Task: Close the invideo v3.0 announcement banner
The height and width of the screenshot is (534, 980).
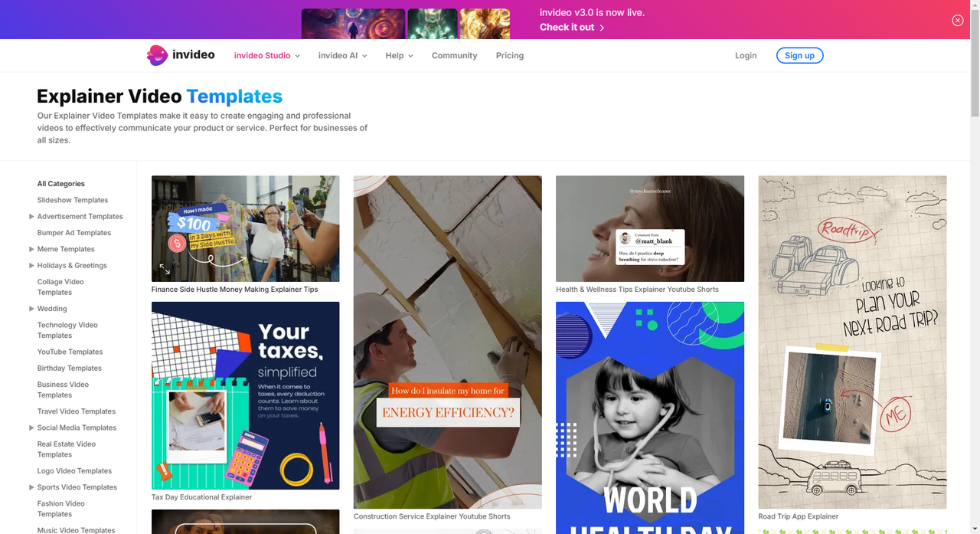Action: click(x=958, y=21)
